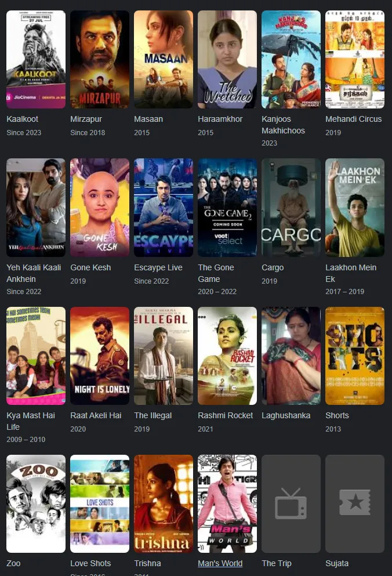The image size is (392, 576).
Task: Click the Yeh Kaali Kaali Ankhein title
Action: point(34,273)
